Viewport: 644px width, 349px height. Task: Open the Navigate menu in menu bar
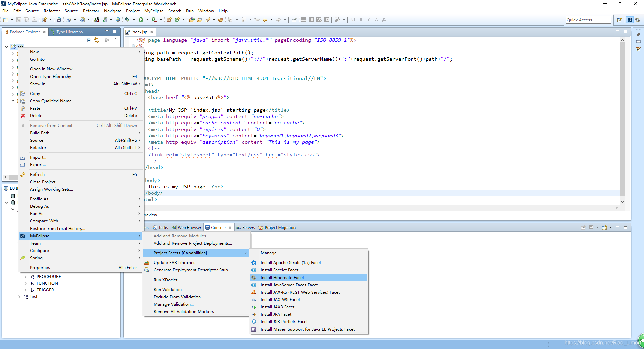click(113, 11)
